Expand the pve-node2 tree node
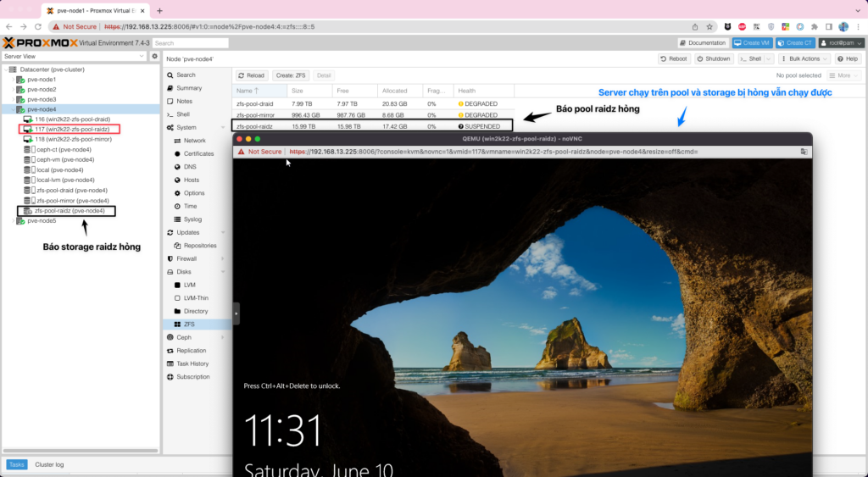 (14, 90)
